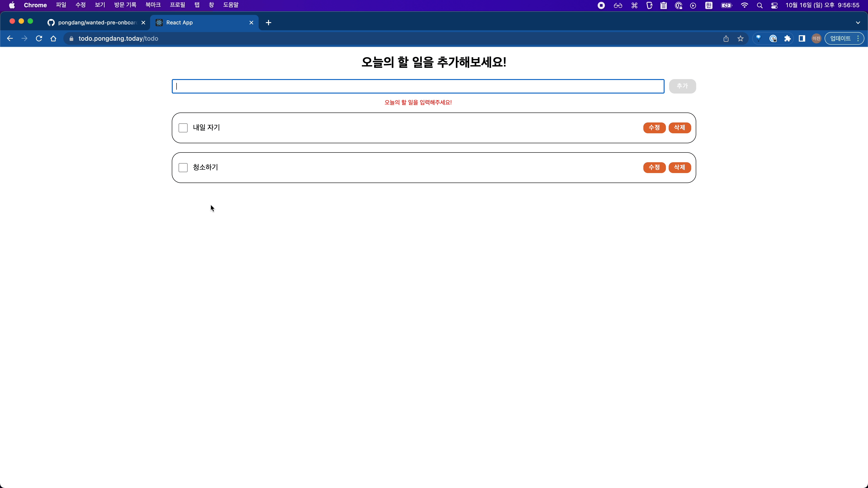The width and height of the screenshot is (868, 488).
Task: Open the 북마크 menu
Action: 153,5
